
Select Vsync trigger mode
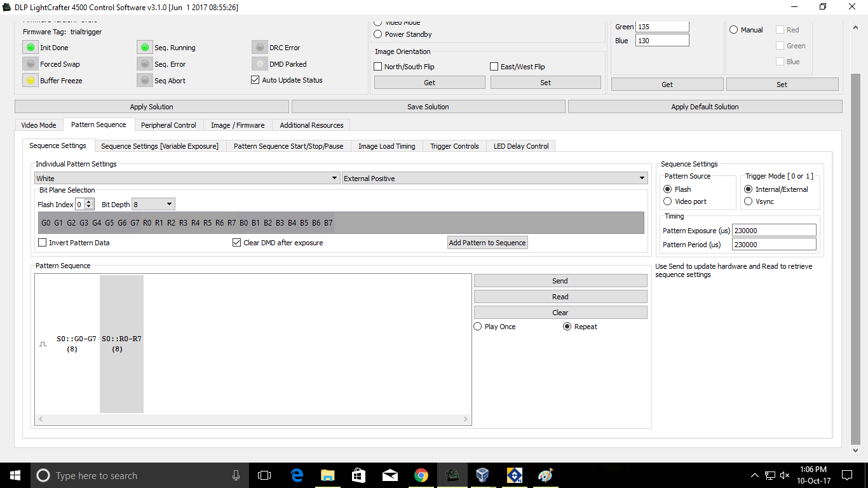[x=749, y=201]
